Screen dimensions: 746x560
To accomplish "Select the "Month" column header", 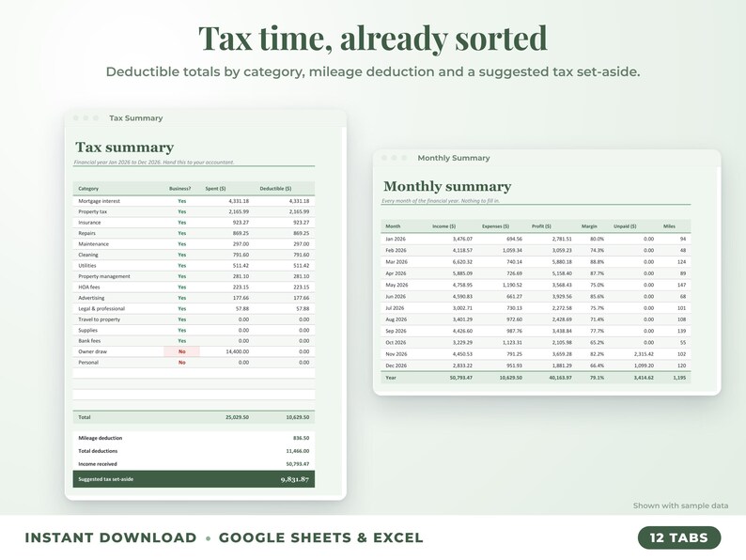I will (x=393, y=226).
